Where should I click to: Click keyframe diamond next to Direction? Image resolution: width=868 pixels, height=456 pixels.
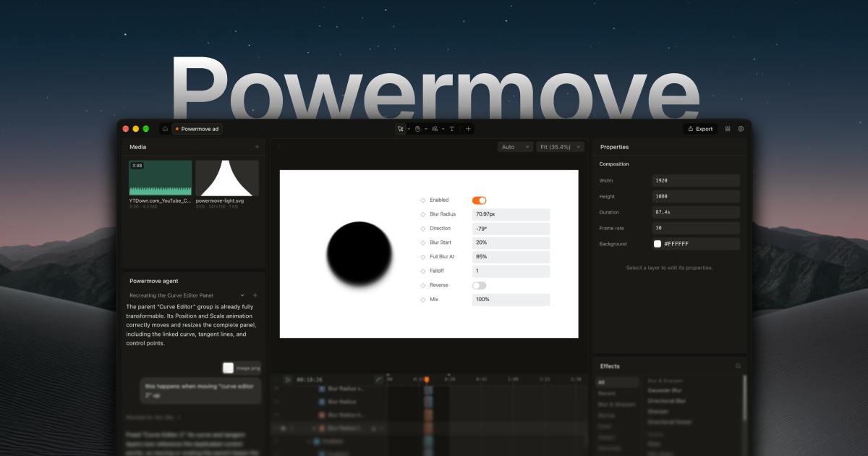point(423,229)
